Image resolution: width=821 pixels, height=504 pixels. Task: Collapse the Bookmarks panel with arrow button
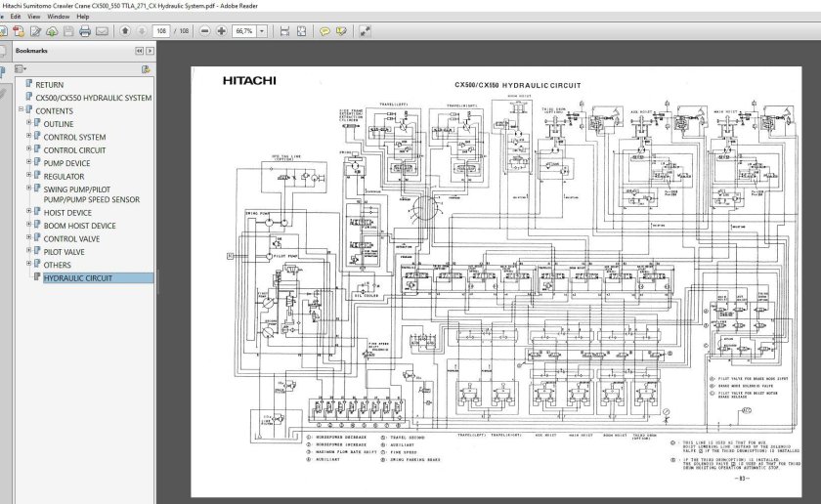[x=140, y=50]
